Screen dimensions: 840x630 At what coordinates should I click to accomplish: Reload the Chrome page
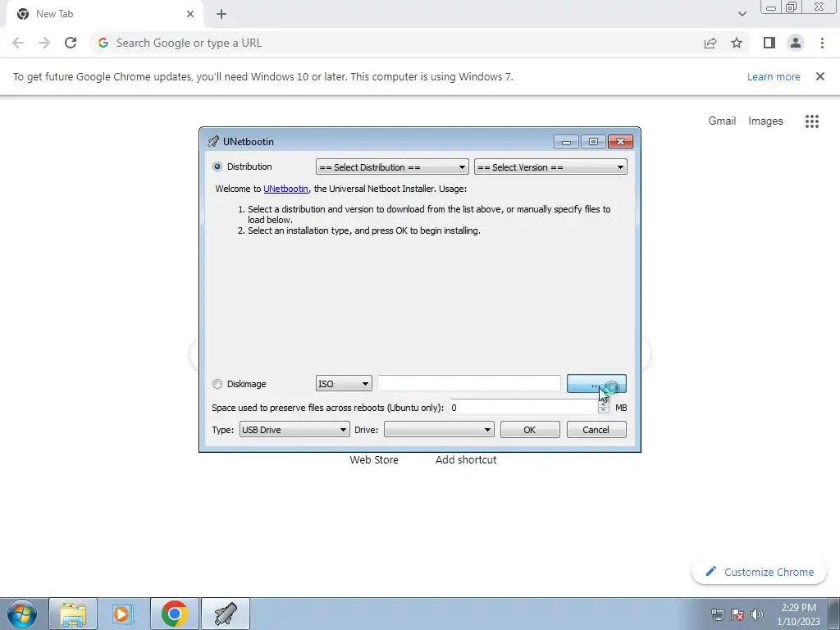point(71,43)
